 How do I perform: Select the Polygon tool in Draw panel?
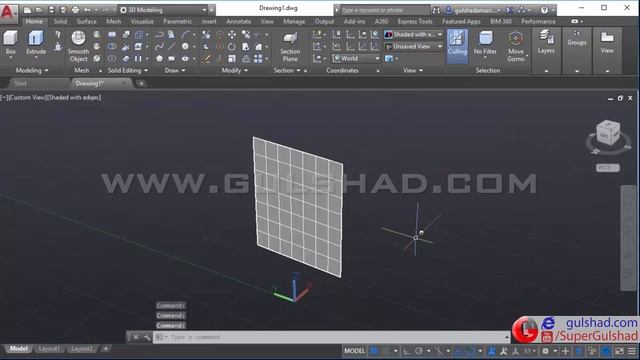click(160, 59)
